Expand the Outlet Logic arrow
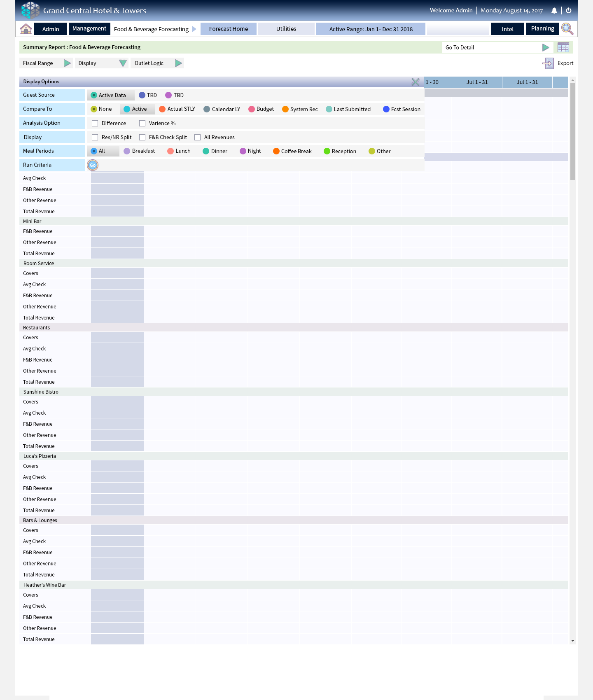The image size is (593, 700). point(178,63)
